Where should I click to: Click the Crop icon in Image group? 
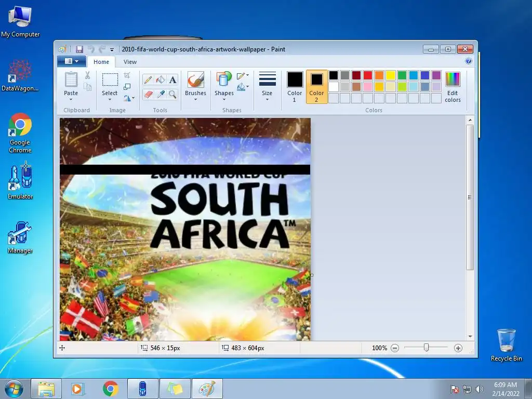pyautogui.click(x=127, y=75)
